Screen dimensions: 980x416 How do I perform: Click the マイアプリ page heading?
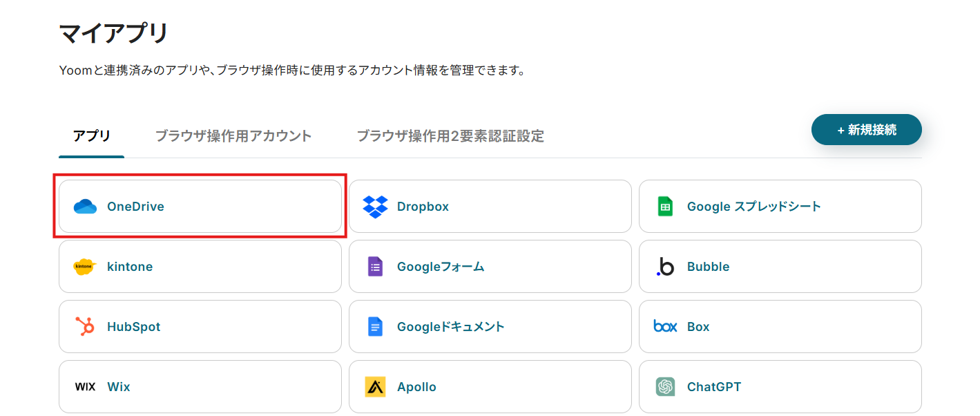click(x=114, y=33)
